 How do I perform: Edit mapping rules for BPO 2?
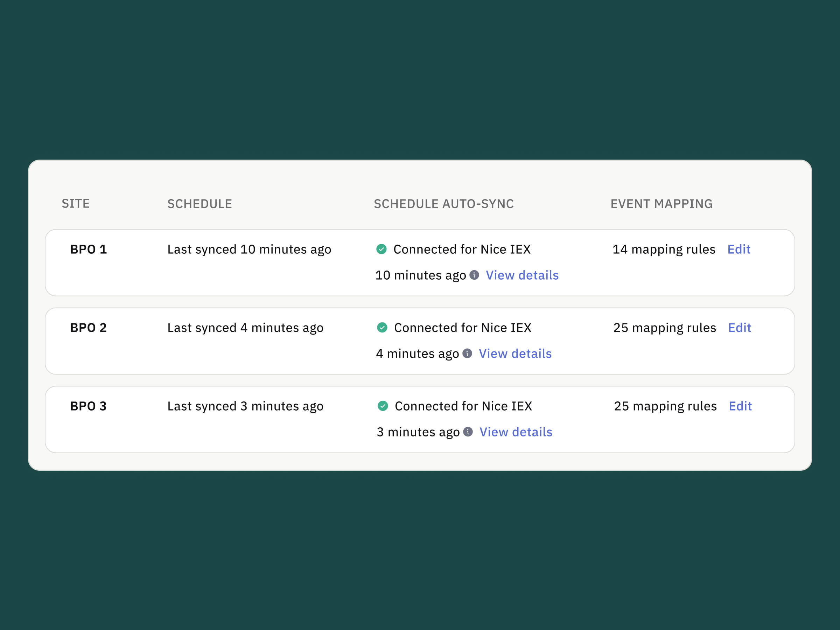(739, 327)
